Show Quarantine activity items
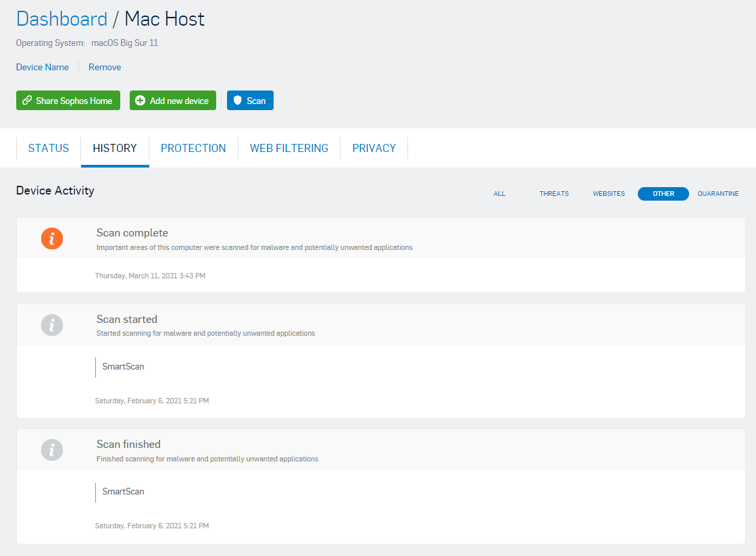Viewport: 756px width, 556px height. point(717,194)
